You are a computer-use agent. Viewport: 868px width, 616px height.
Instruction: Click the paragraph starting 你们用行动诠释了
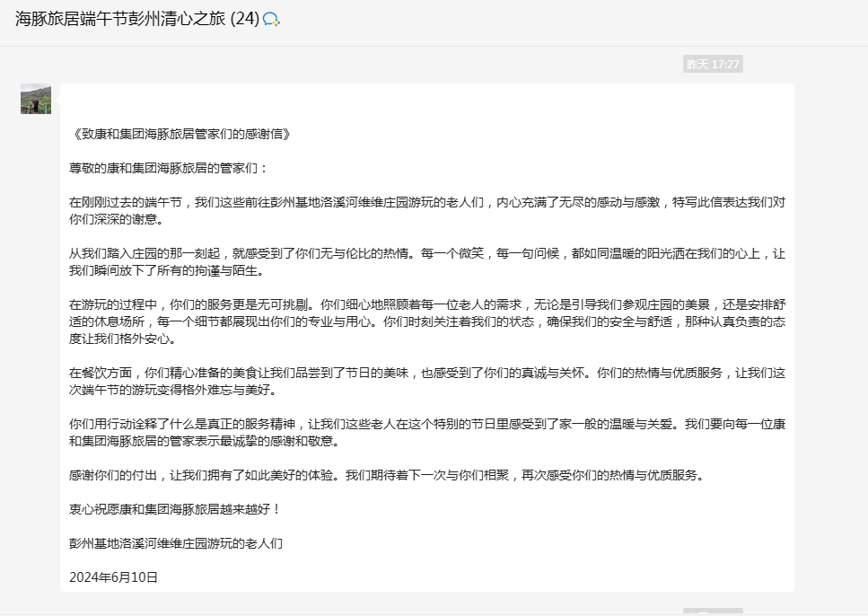point(426,433)
